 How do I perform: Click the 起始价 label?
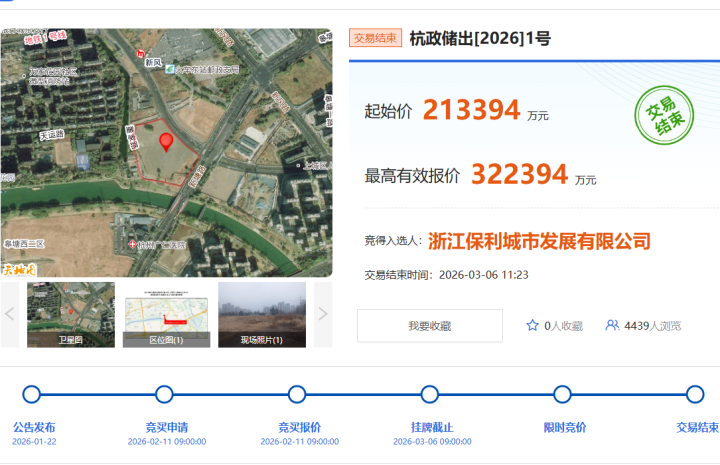pyautogui.click(x=388, y=112)
